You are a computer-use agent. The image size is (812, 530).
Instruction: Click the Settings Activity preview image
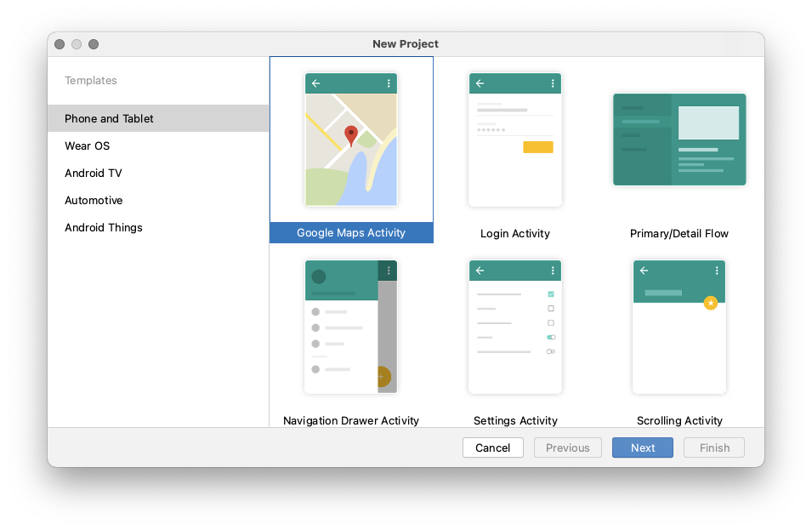coord(515,326)
